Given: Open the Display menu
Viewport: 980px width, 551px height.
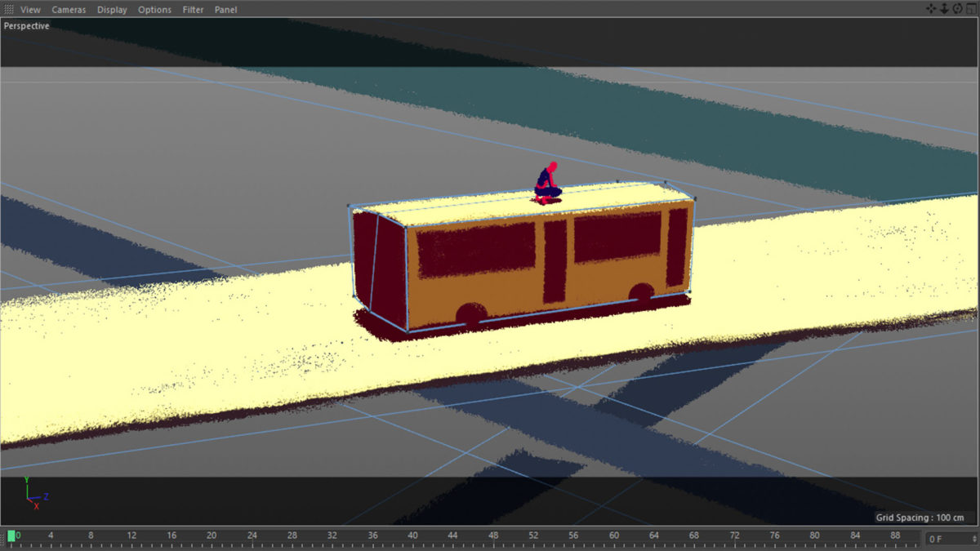Looking at the screenshot, I should click(112, 10).
